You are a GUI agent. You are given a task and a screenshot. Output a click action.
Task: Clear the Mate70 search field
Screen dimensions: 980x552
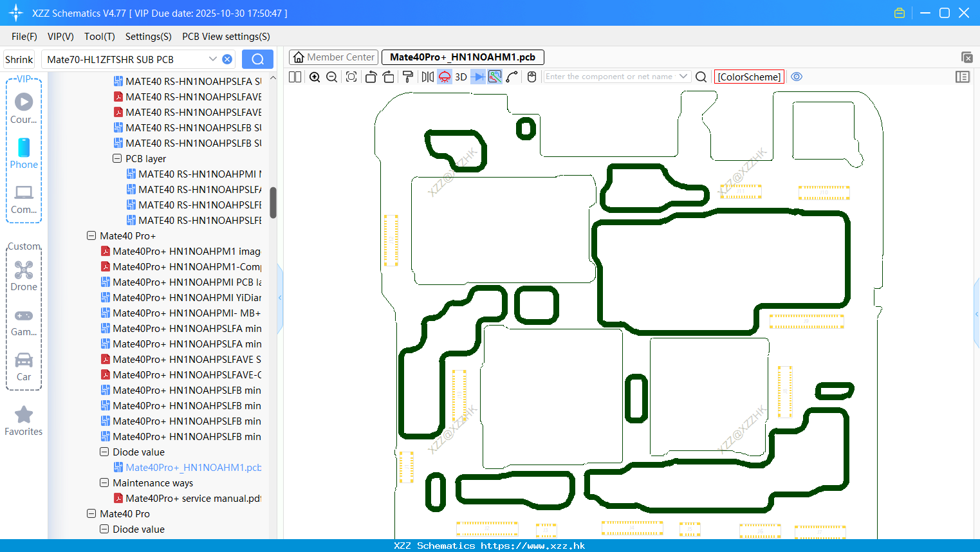pyautogui.click(x=227, y=59)
